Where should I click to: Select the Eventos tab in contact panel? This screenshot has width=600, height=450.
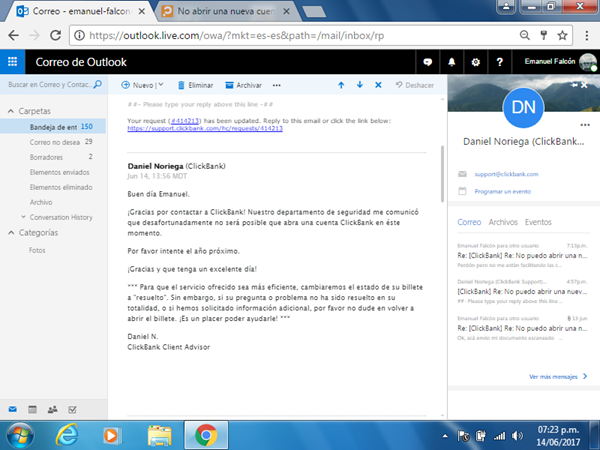538,222
